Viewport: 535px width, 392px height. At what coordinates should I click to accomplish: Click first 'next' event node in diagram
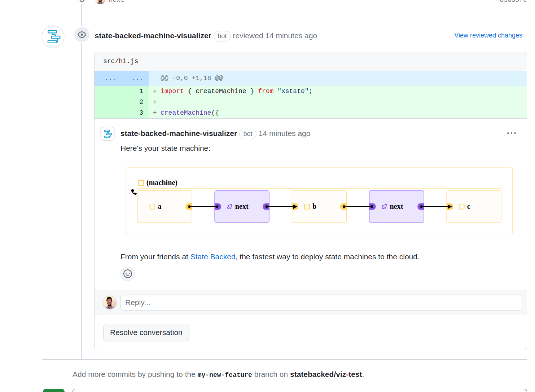242,207
